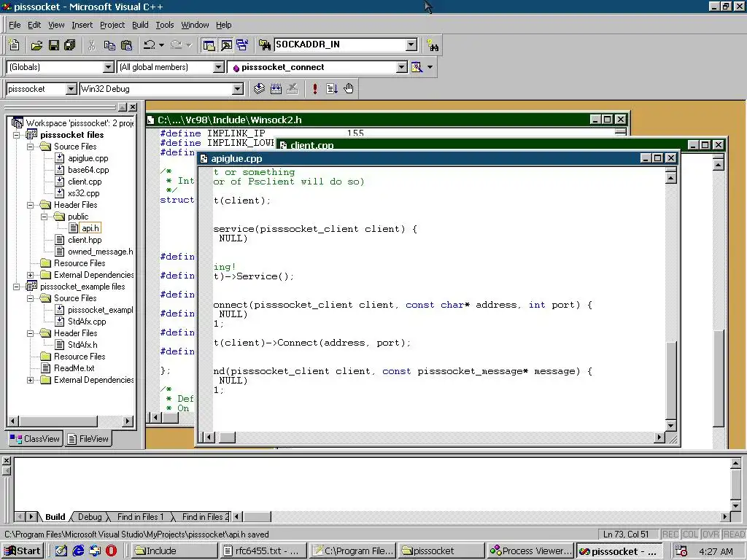Select api.h in the file tree

click(90, 228)
